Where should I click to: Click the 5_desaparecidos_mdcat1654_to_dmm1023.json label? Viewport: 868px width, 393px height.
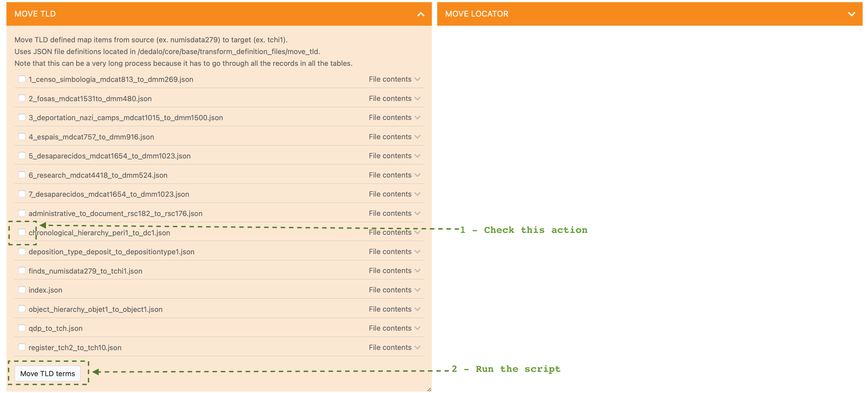point(110,156)
